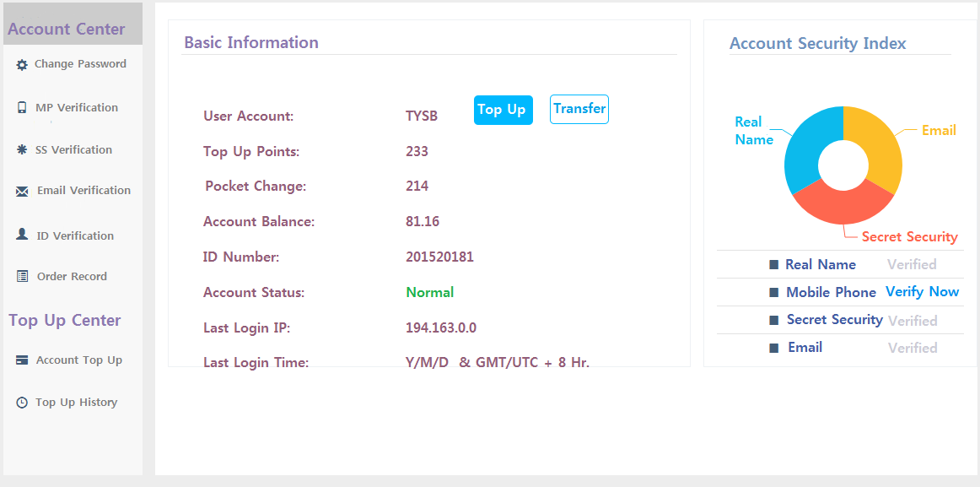Click the blue Top Up button
This screenshot has width=980, height=487.
pos(503,110)
